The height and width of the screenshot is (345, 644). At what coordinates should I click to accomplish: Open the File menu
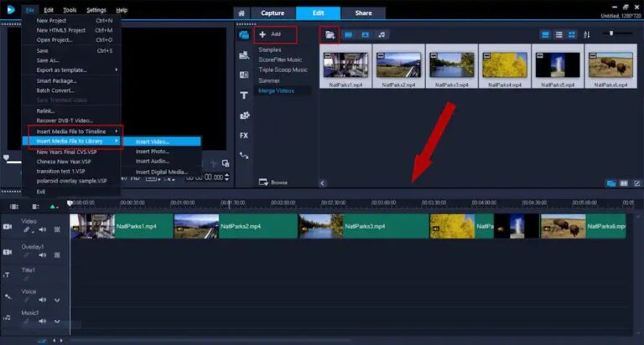(x=29, y=10)
